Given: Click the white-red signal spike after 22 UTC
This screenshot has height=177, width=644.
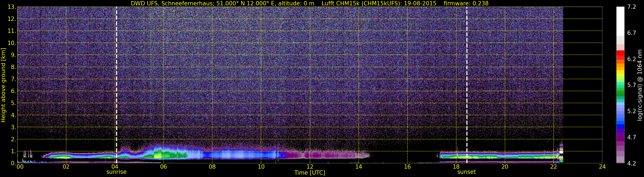Looking at the screenshot, I should click(561, 152).
